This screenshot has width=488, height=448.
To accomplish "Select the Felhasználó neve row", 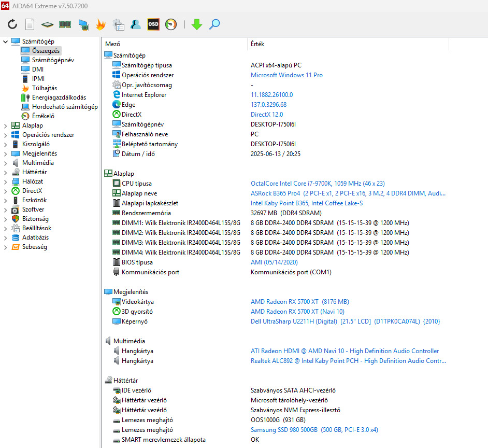I will 185,134.
